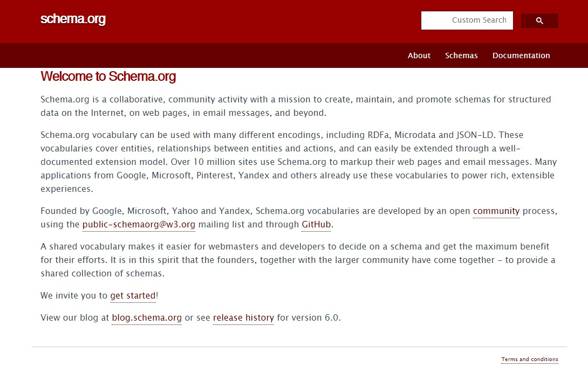
Task: Click the get started link
Action: click(133, 296)
